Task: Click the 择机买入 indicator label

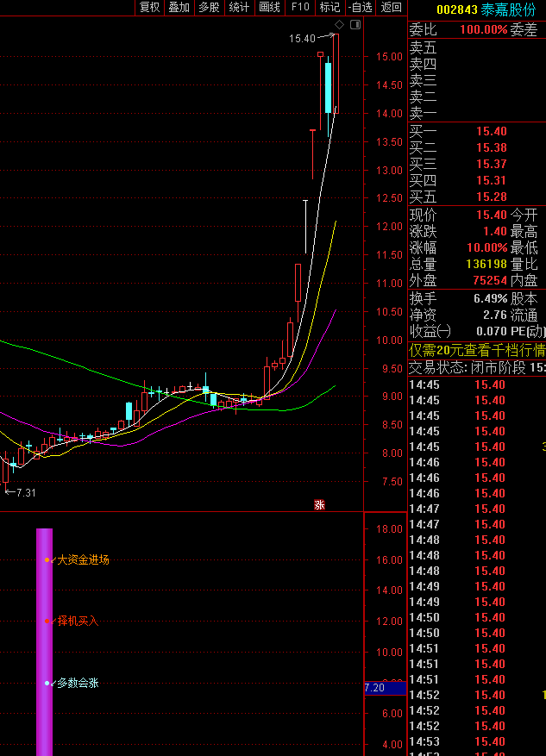Action: [x=78, y=621]
